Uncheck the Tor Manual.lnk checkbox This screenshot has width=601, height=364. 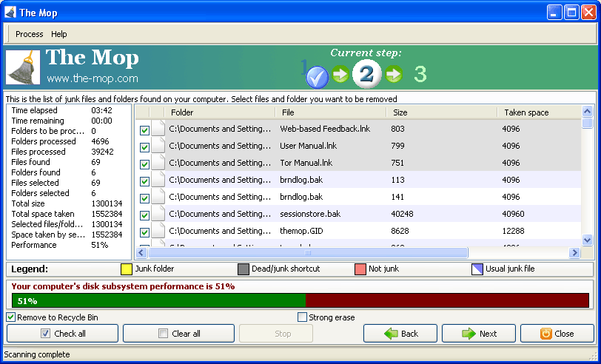click(x=144, y=164)
